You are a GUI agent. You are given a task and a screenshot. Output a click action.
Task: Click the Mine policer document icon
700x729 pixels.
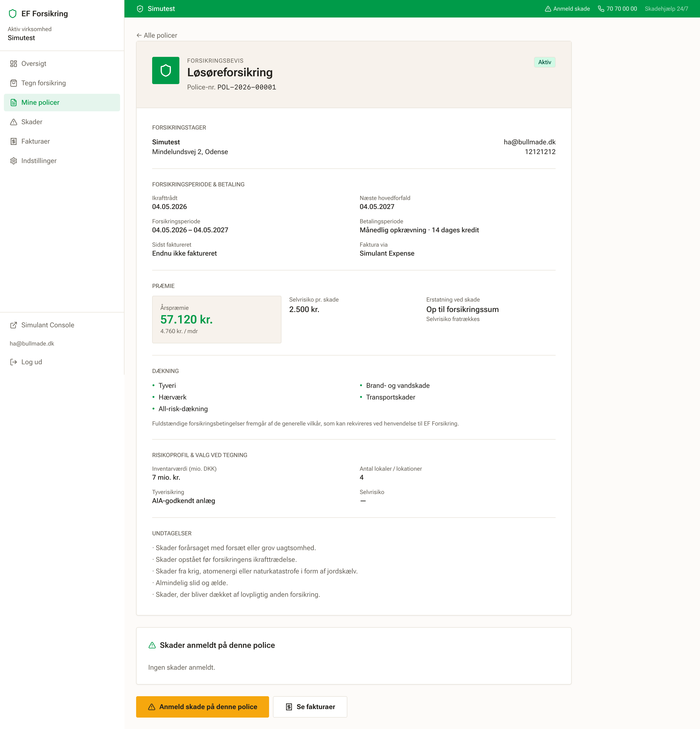[x=14, y=102]
